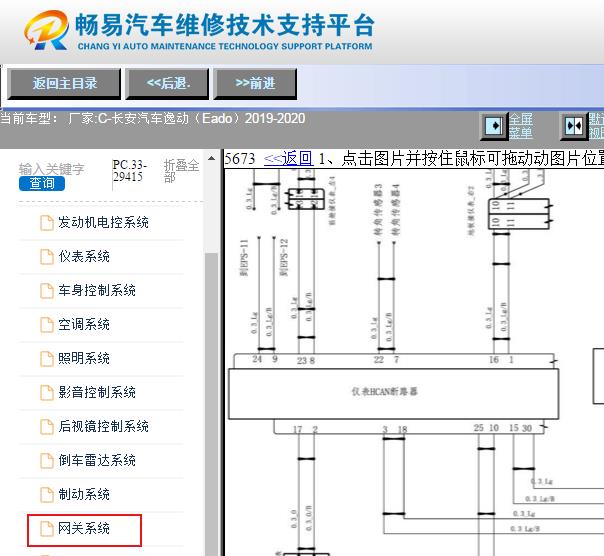Viewport: 604px width, 556px height.
Task: Open 网关系统 tree item
Action: pos(84,528)
